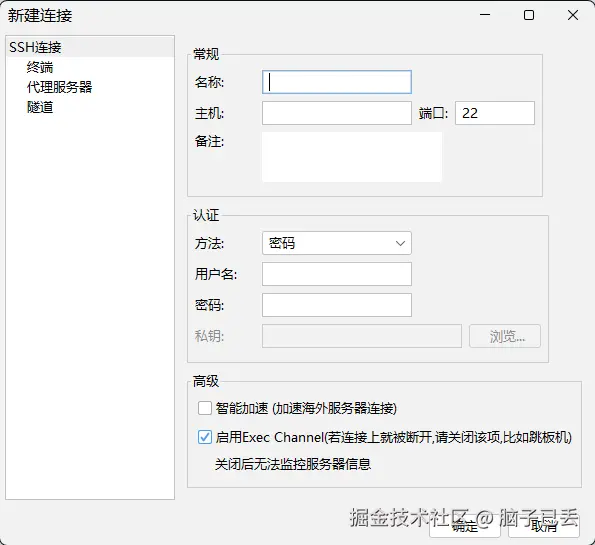Click the 端口 field showing 22
Viewport: 595px width, 545px height.
click(x=495, y=113)
